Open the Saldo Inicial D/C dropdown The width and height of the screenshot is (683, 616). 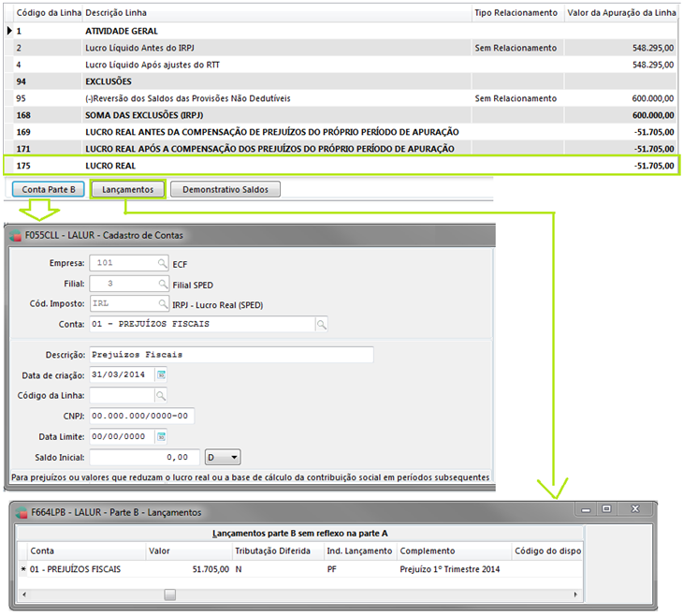(x=223, y=457)
